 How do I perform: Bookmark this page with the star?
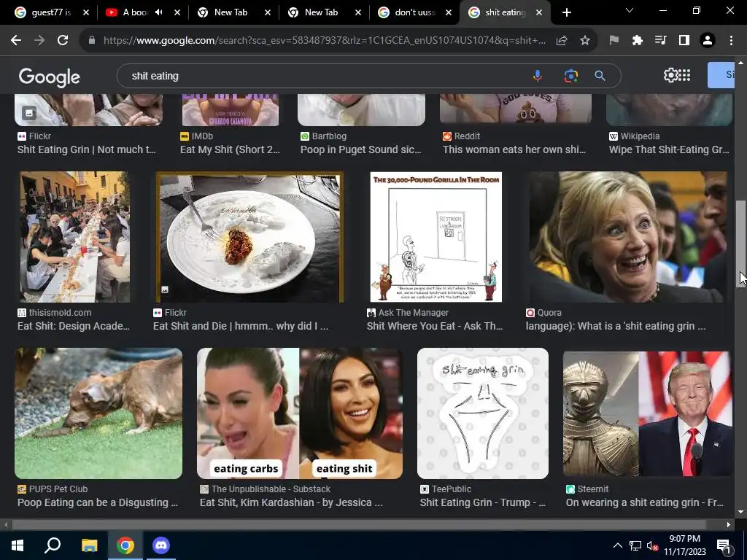[585, 41]
